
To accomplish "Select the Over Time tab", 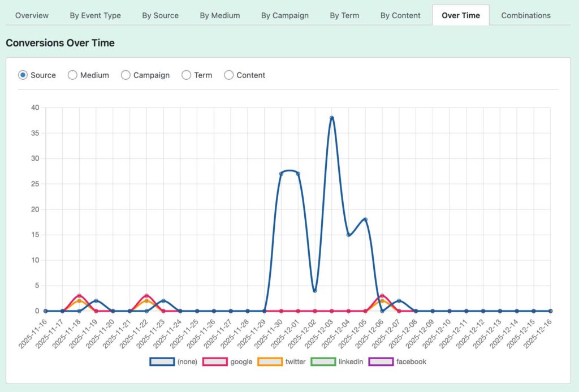I will click(x=461, y=15).
